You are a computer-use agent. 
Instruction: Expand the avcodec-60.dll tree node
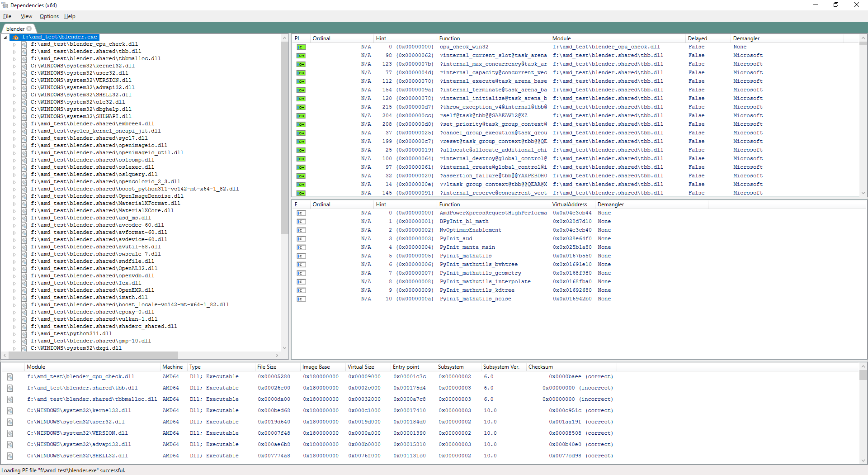click(x=14, y=226)
